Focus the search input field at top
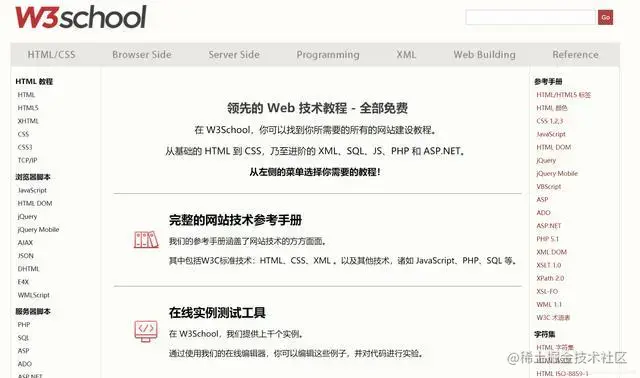Image resolution: width=640 pixels, height=378 pixels. click(531, 17)
